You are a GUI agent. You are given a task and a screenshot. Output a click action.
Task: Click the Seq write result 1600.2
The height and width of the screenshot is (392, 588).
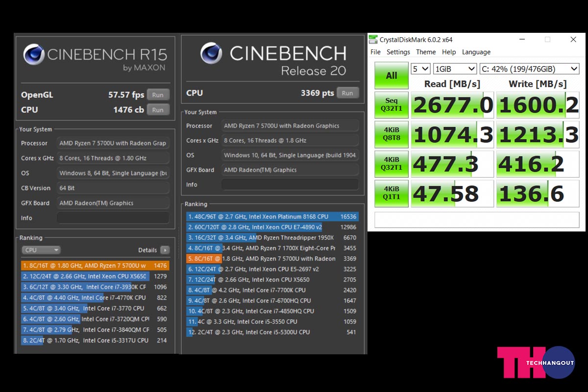[x=538, y=105]
